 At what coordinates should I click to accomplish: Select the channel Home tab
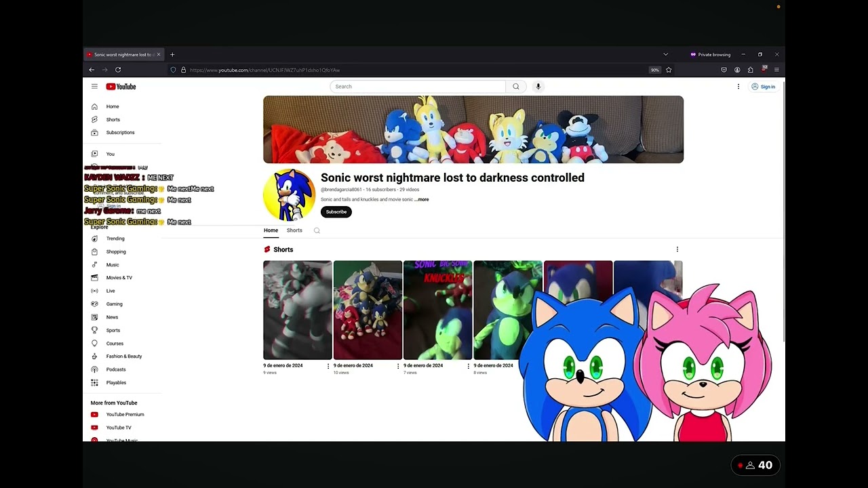(x=271, y=230)
